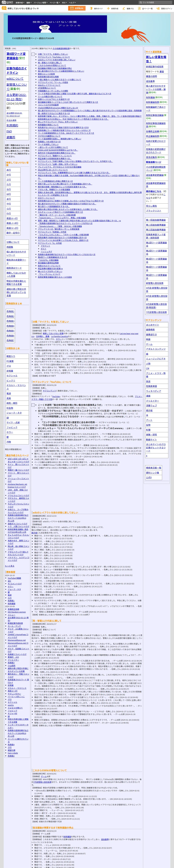This screenshot has height=868, width=174.
Task: Open 画像検索 in right sidebar
Action: coord(150,330)
